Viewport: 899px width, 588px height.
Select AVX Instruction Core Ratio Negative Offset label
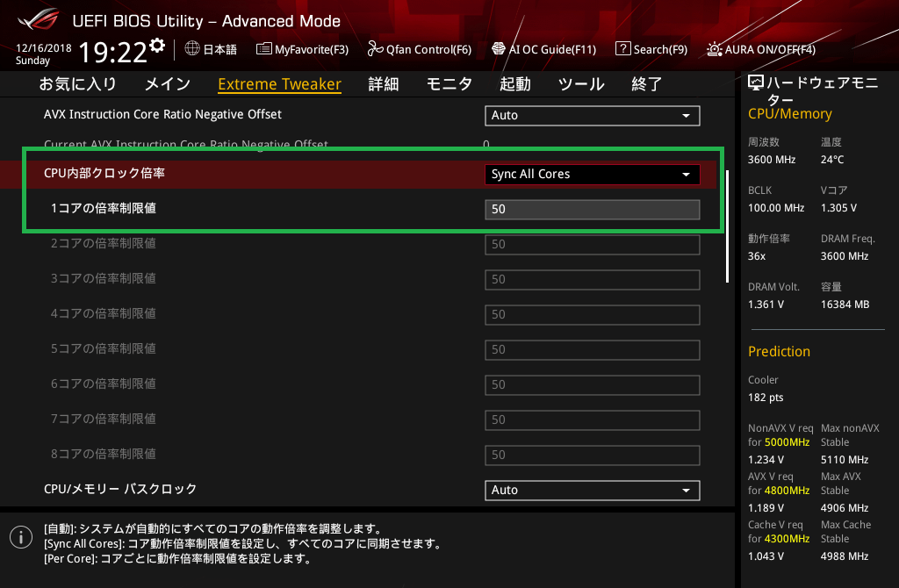[162, 114]
